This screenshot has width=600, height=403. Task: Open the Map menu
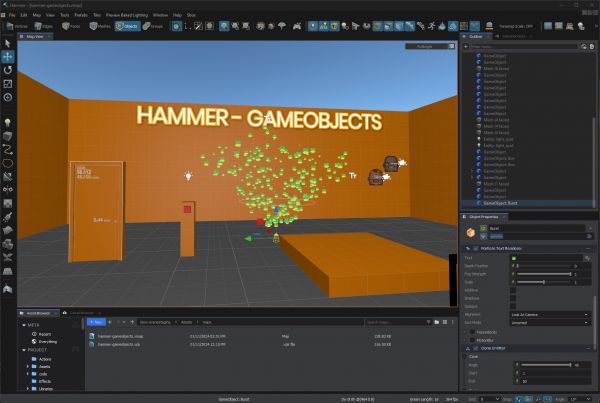coord(37,15)
